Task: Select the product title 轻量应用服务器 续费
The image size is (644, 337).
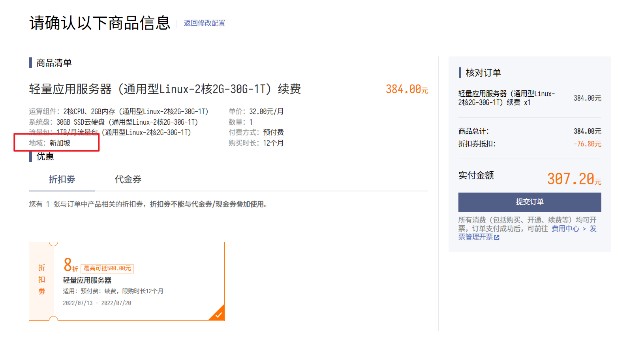Action: 165,89
